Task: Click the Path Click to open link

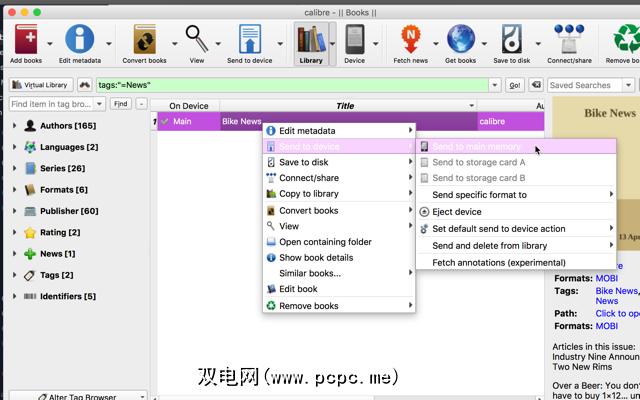Action: point(618,313)
